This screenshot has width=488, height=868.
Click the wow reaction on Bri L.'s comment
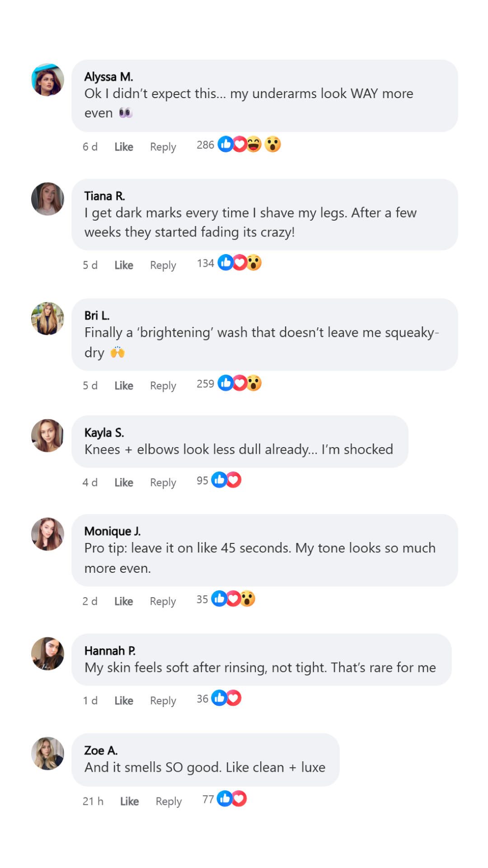(254, 383)
